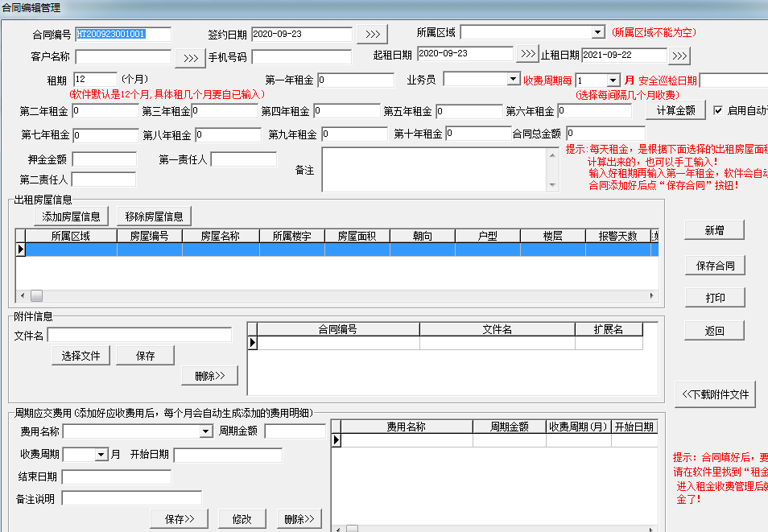Expand the 业务员 dropdown
The image size is (768, 532).
(513, 78)
